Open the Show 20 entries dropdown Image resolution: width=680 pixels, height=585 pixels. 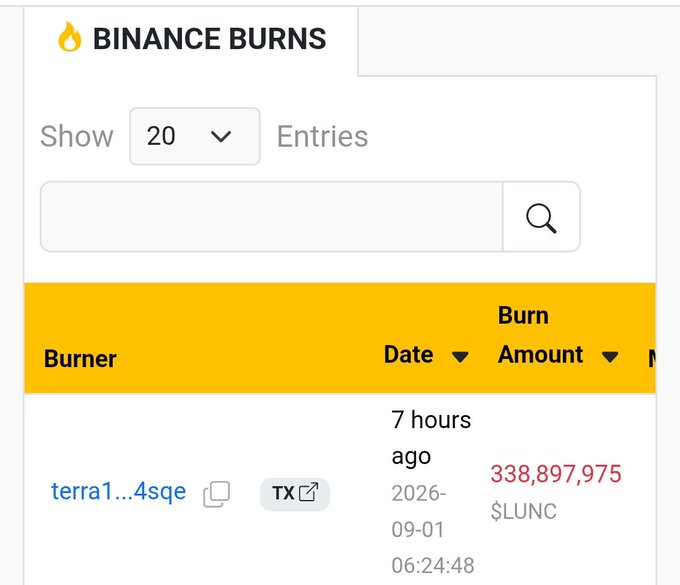click(195, 136)
